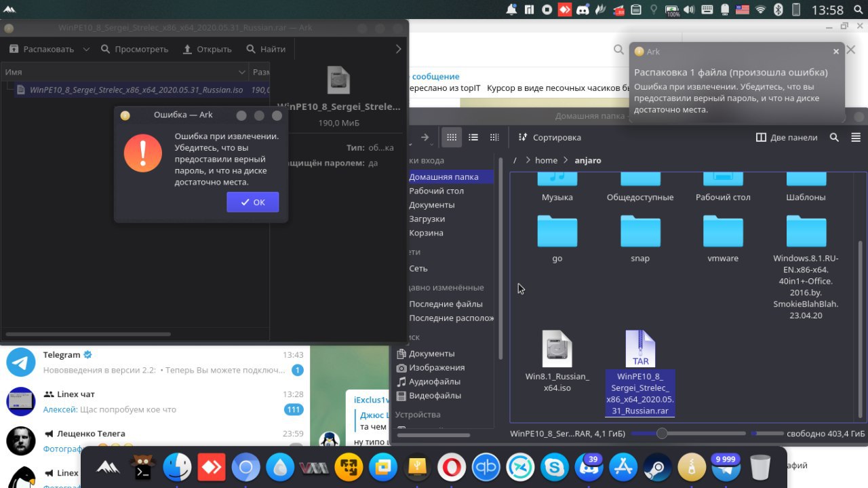
Task: Open qBittorrent from the dock
Action: point(486,468)
